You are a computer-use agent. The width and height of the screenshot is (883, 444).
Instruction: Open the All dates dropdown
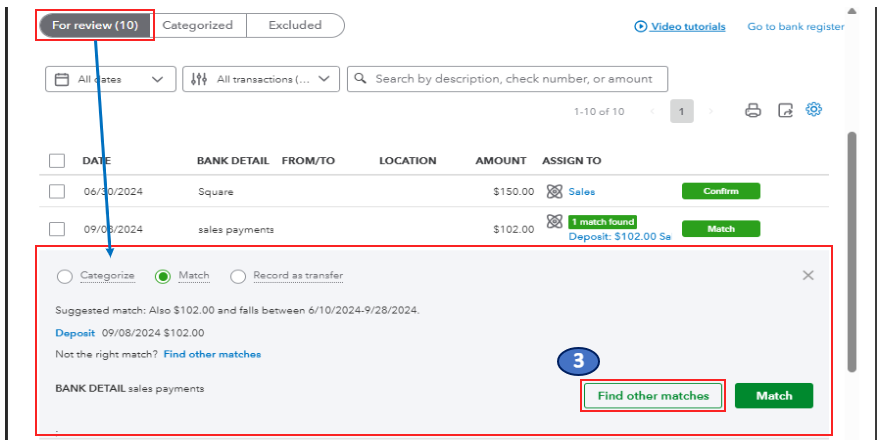click(109, 79)
